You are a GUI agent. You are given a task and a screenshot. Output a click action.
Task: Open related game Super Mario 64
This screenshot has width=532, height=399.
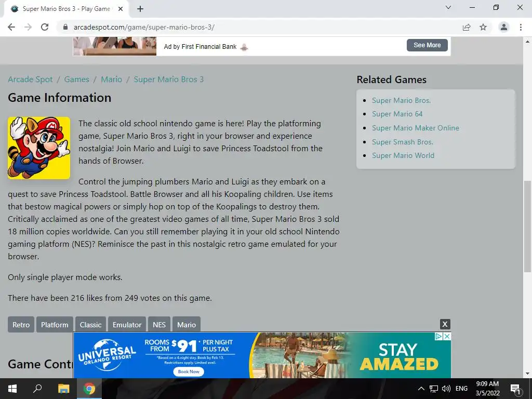pos(397,114)
